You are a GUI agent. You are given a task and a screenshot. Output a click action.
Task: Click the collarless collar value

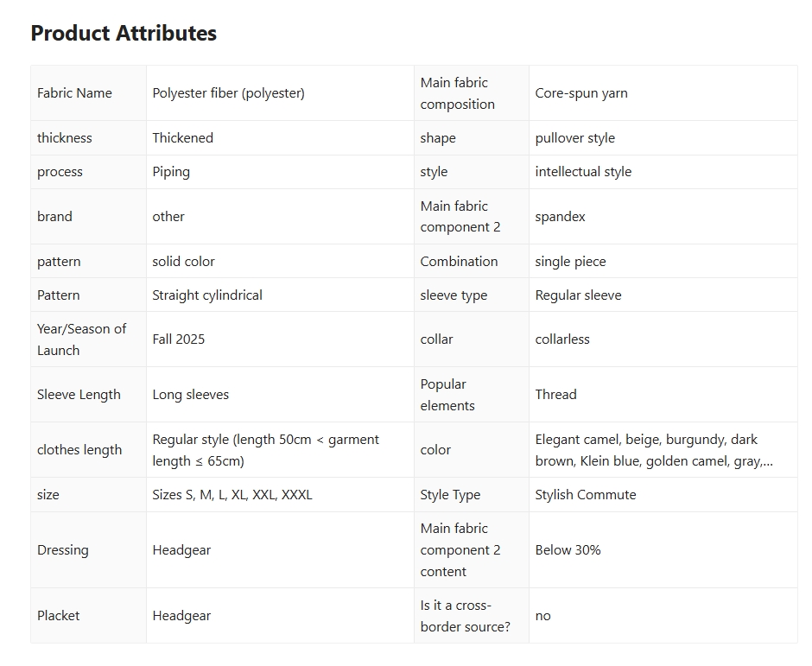(562, 339)
